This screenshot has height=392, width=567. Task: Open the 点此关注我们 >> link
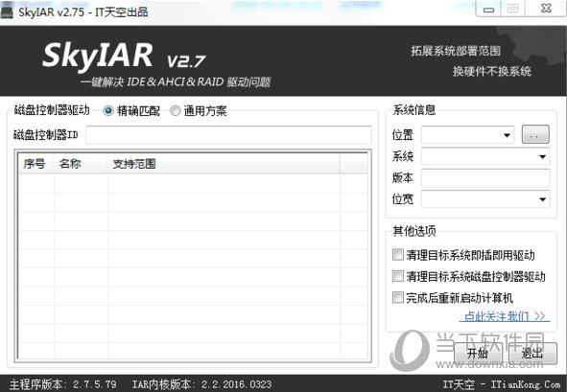click(x=505, y=316)
